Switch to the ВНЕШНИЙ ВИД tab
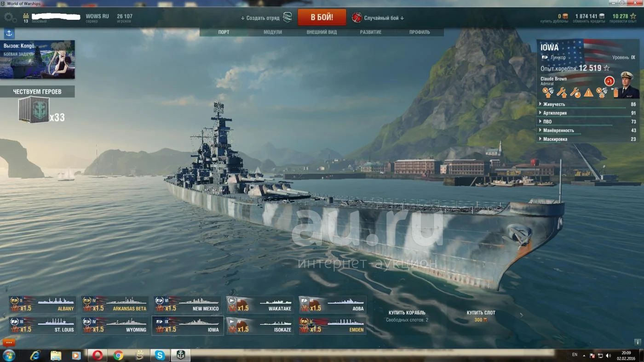644x362 pixels. [x=322, y=32]
